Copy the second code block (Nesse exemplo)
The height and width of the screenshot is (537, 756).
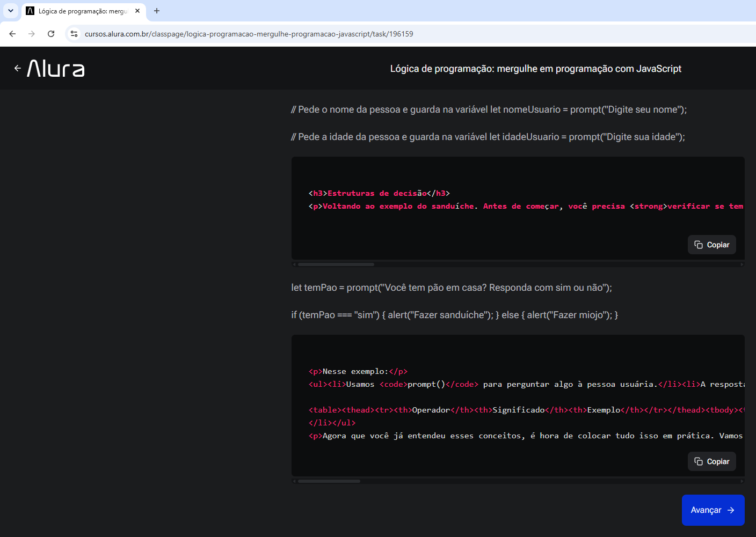pos(712,461)
